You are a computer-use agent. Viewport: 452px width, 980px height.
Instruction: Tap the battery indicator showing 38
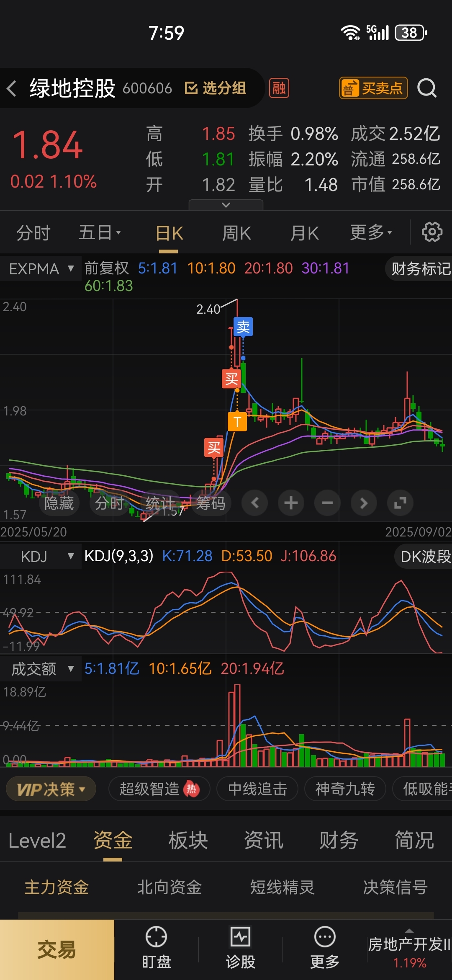tap(411, 33)
